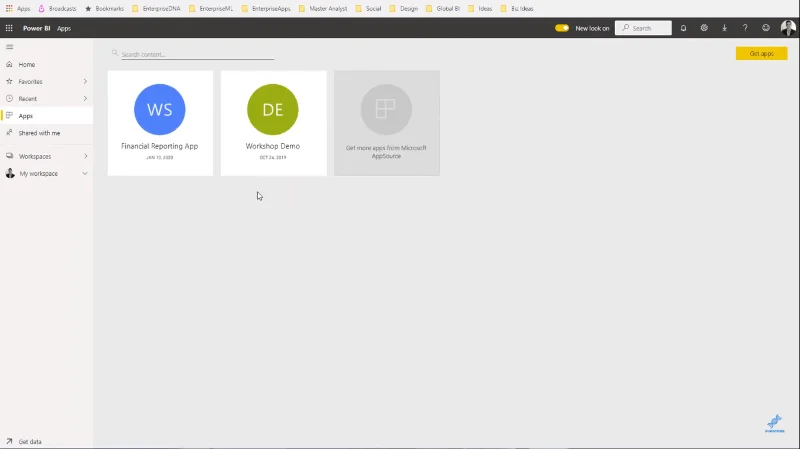The width and height of the screenshot is (800, 449).
Task: Click the download arrow icon
Action: point(724,28)
